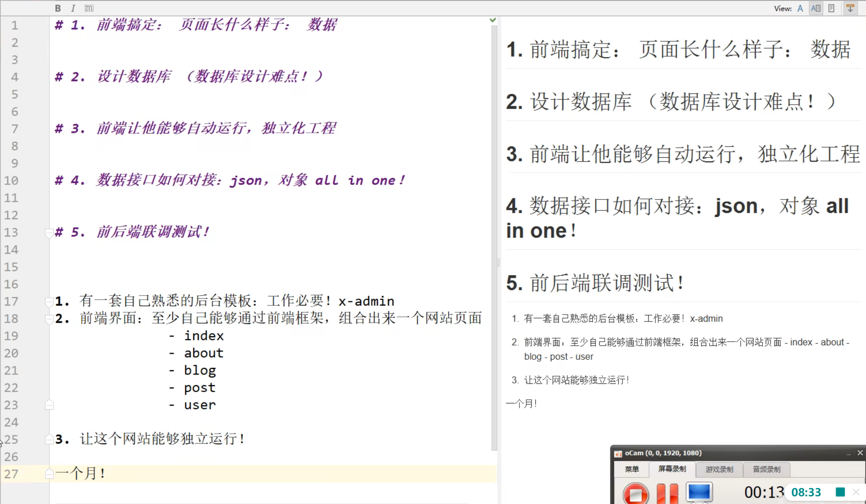Collapse the fold marker at line 13
This screenshot has width=866, height=504.
click(49, 233)
